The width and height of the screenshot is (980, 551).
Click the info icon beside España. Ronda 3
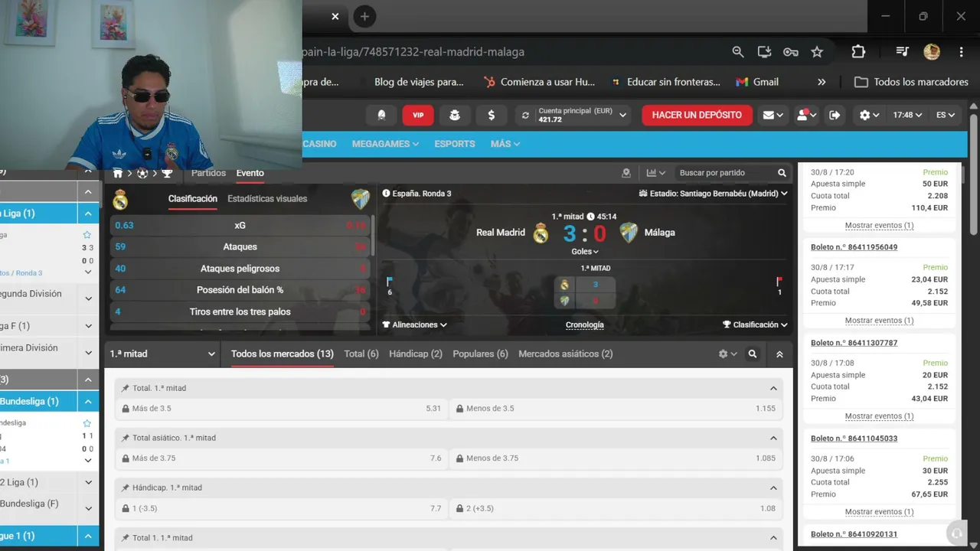tap(386, 194)
